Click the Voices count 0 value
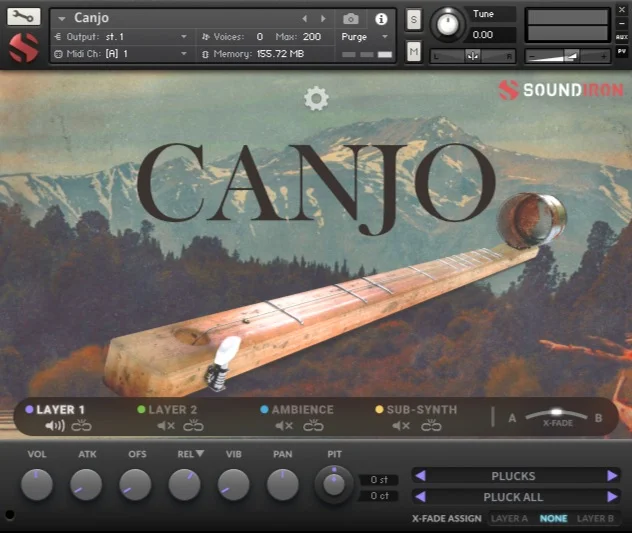The image size is (632, 533). click(260, 37)
